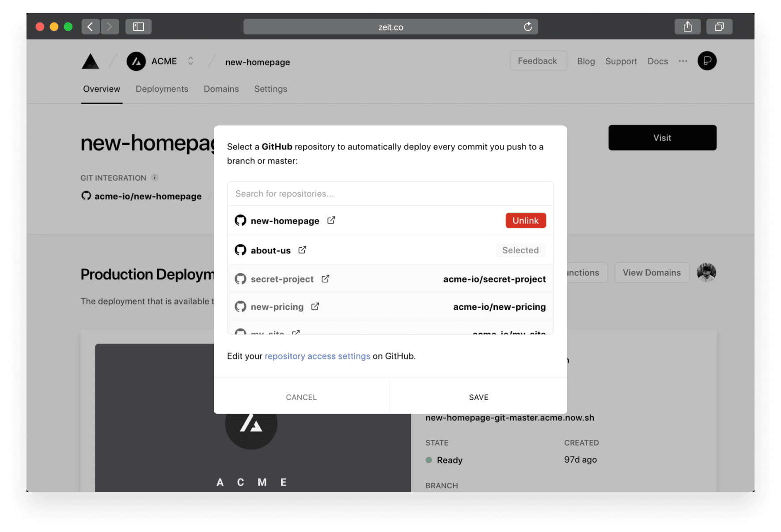Open the share icon in the browser toolbar
Image resolution: width=781 pixels, height=532 pixels.
(687, 26)
